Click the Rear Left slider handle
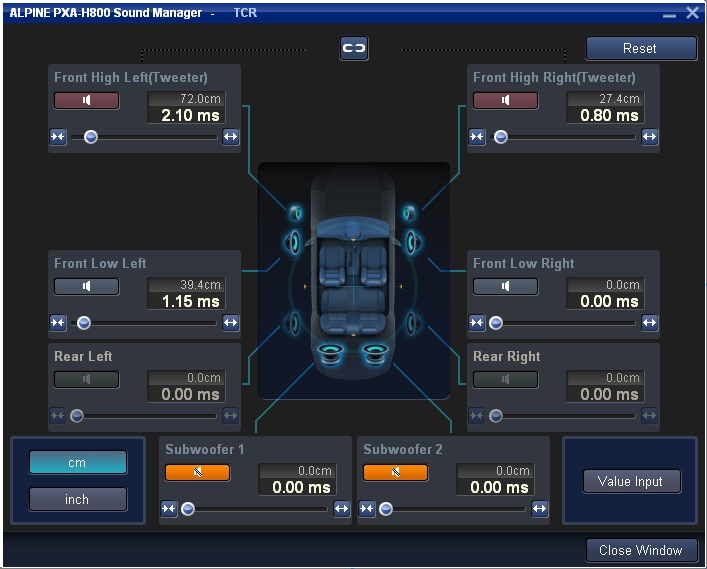Viewport: 707px width, 569px height. point(77,416)
